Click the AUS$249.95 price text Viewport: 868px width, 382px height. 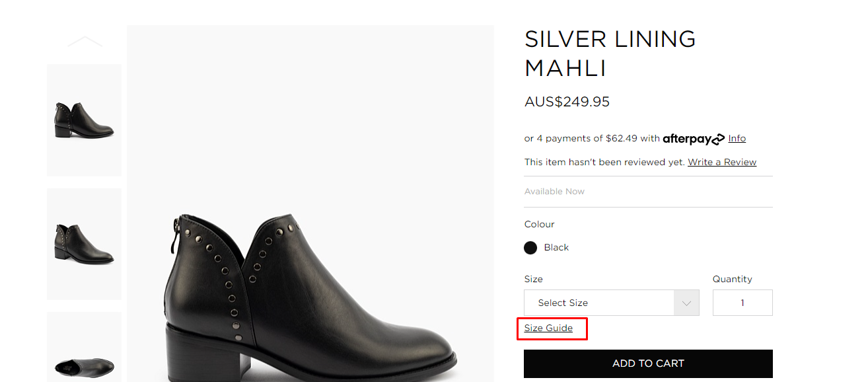tap(567, 102)
